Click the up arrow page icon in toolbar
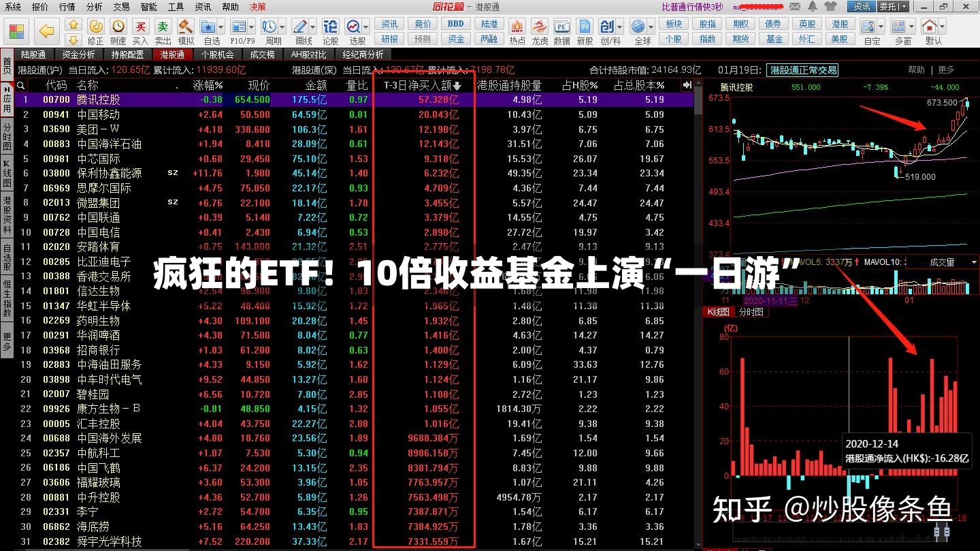The height and width of the screenshot is (551, 980). pos(73,25)
